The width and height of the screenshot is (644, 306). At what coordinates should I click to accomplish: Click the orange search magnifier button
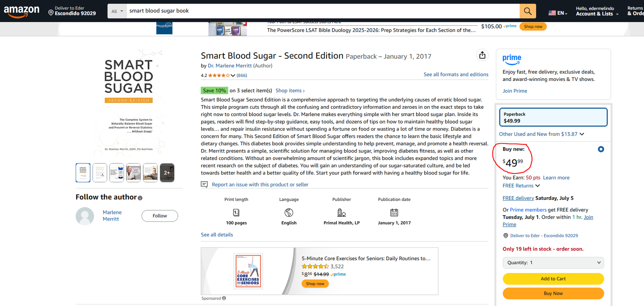[527, 11]
